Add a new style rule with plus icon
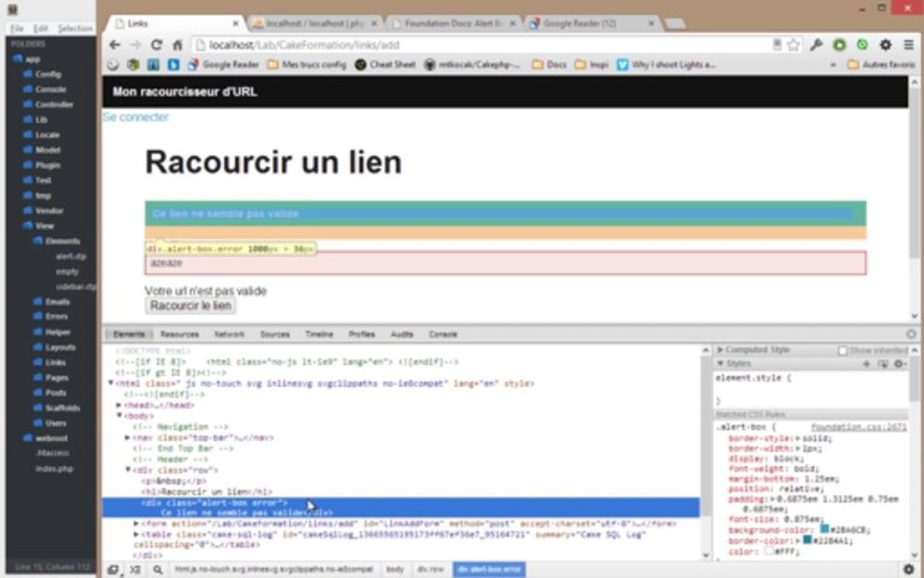This screenshot has height=578, width=924. pyautogui.click(x=866, y=364)
